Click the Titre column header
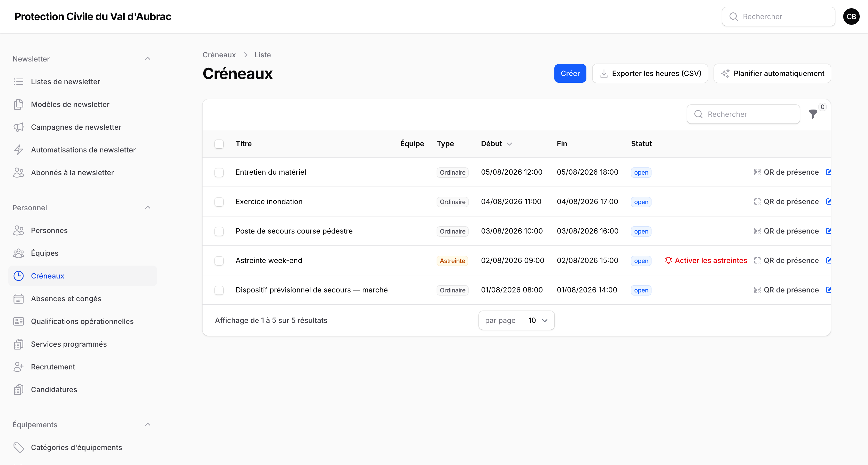Viewport: 868px width, 465px height. [244, 144]
